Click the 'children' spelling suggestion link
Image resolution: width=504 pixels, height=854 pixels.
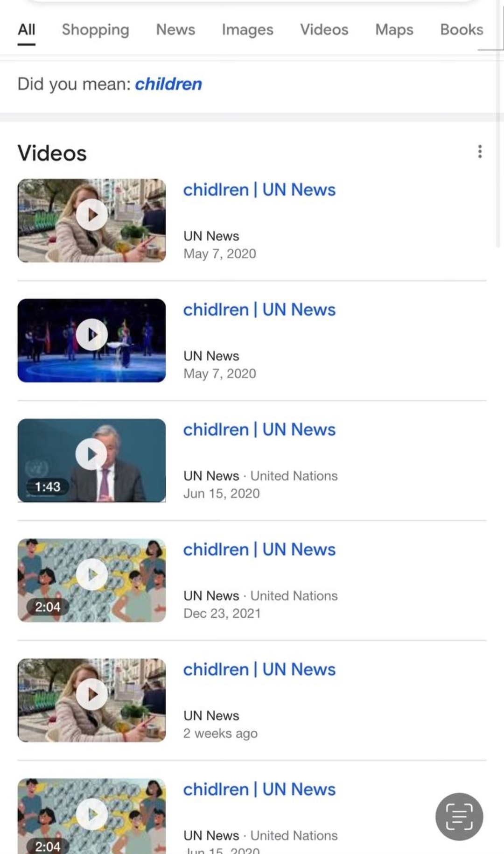tap(168, 84)
